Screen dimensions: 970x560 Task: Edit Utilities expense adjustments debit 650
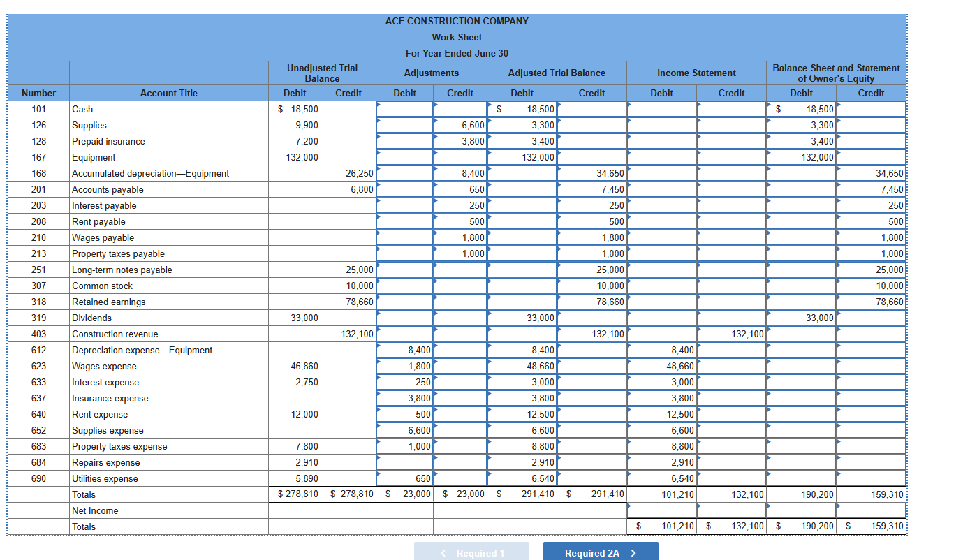pyautogui.click(x=404, y=478)
